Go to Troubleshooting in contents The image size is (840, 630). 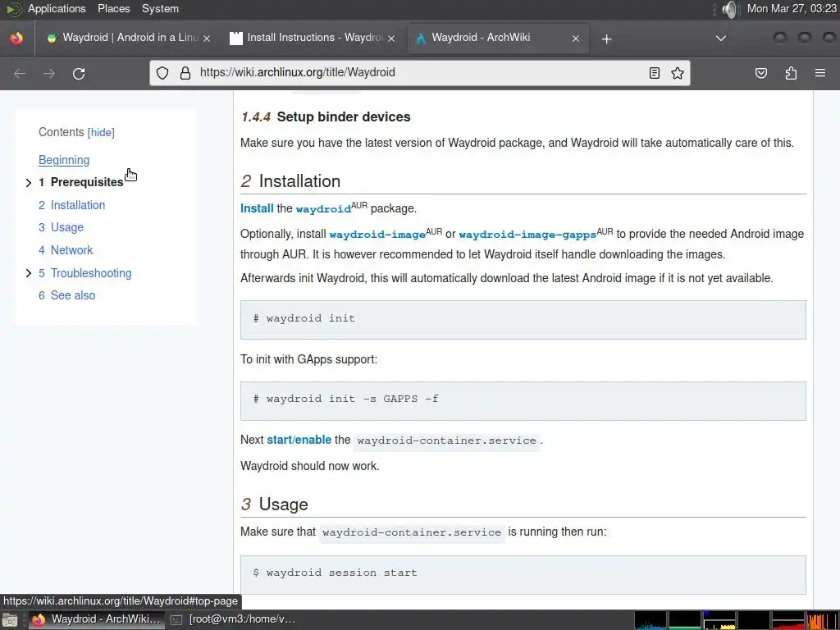(91, 273)
